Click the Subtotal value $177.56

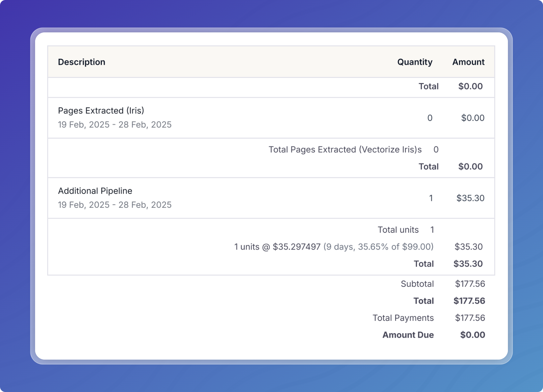tap(470, 284)
